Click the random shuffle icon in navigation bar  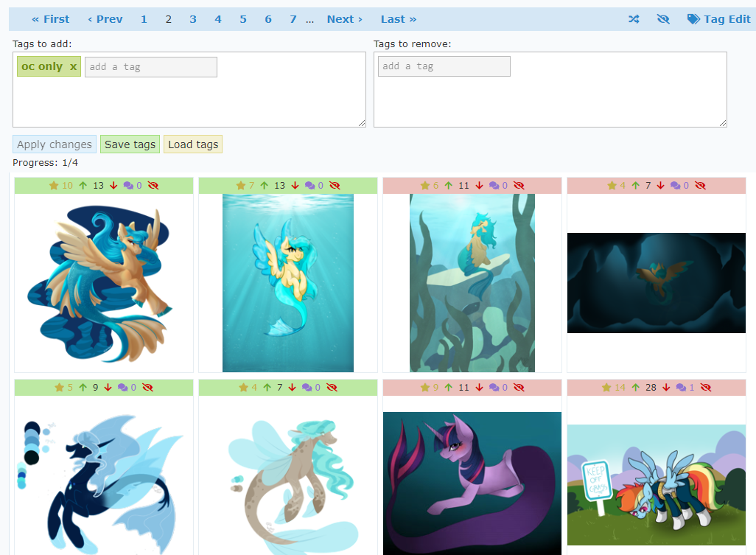point(634,19)
